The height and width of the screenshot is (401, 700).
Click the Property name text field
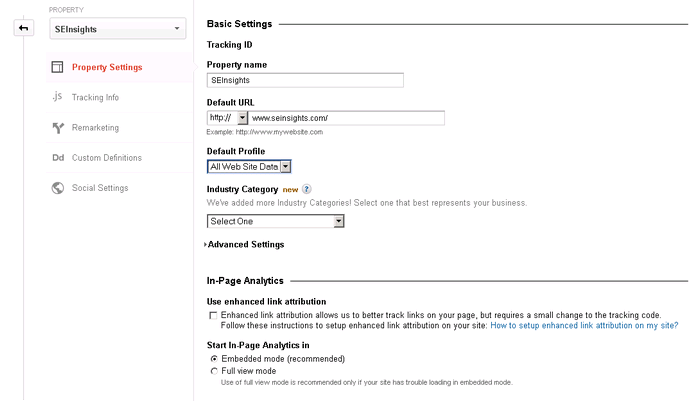pos(304,80)
